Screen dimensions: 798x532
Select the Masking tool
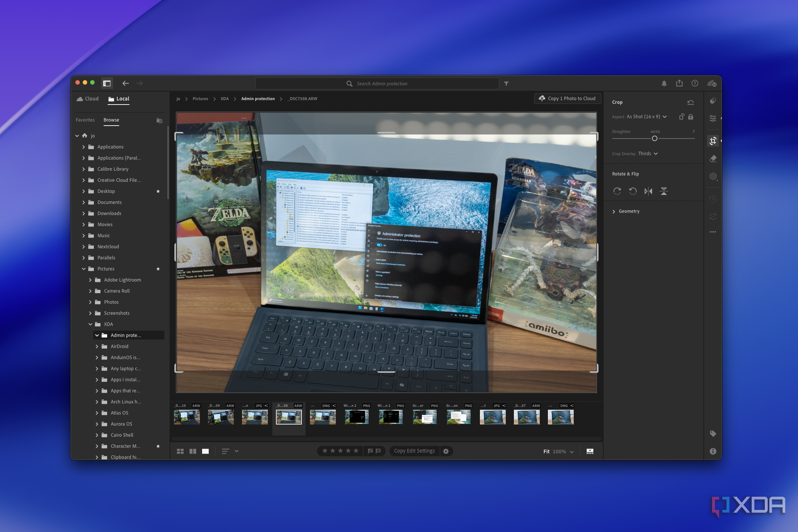click(x=713, y=177)
